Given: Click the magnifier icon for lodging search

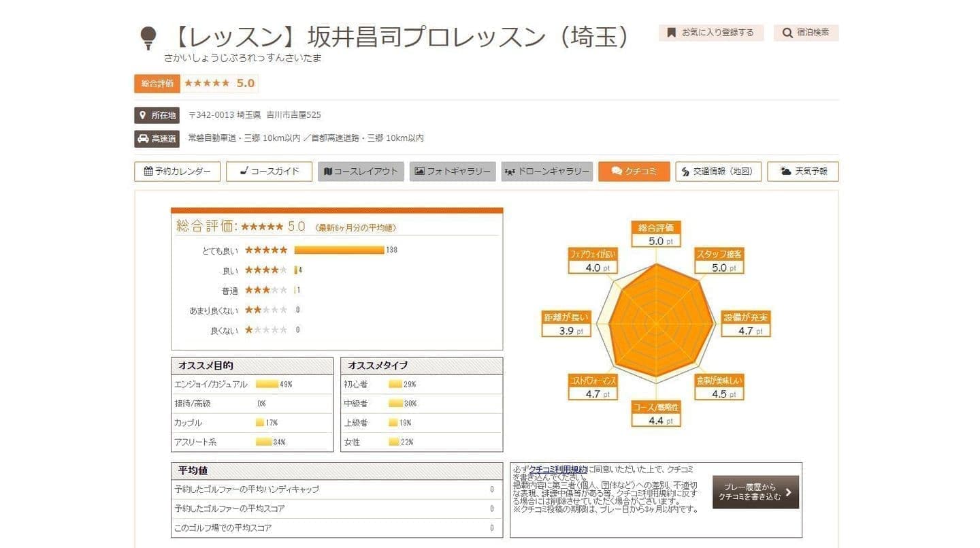Looking at the screenshot, I should tap(787, 33).
